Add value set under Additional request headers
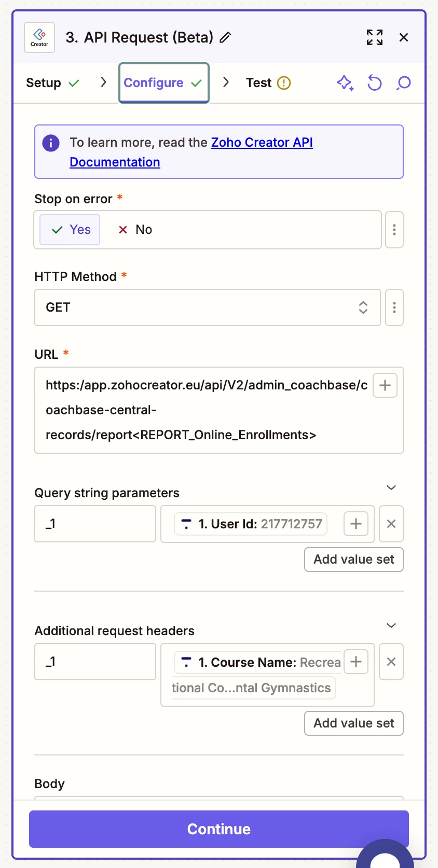The width and height of the screenshot is (438, 868). pyautogui.click(x=354, y=723)
